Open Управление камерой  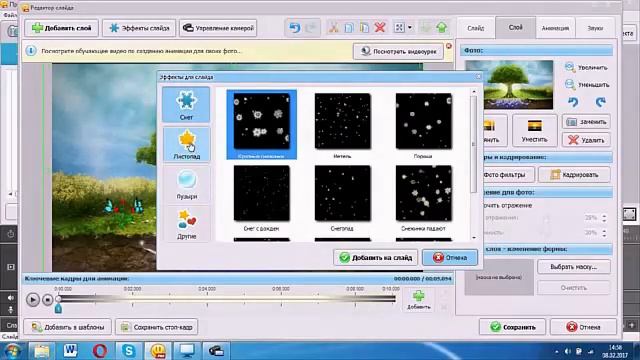click(x=218, y=28)
